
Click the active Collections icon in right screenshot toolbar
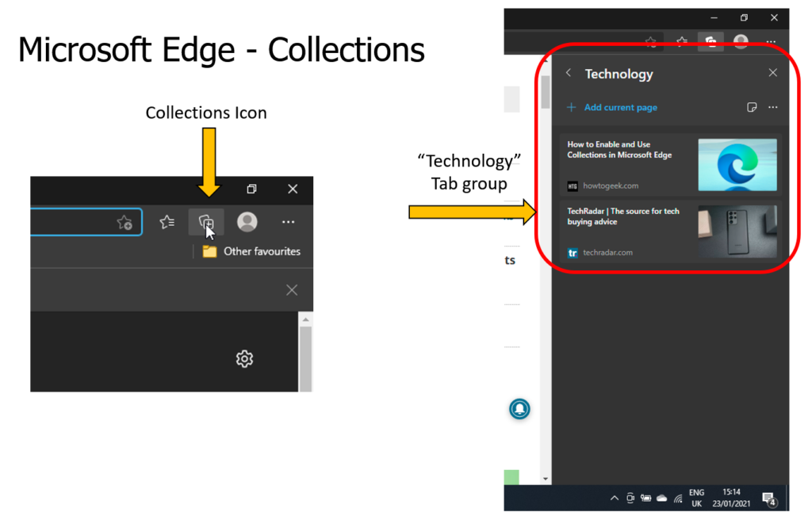pos(710,41)
